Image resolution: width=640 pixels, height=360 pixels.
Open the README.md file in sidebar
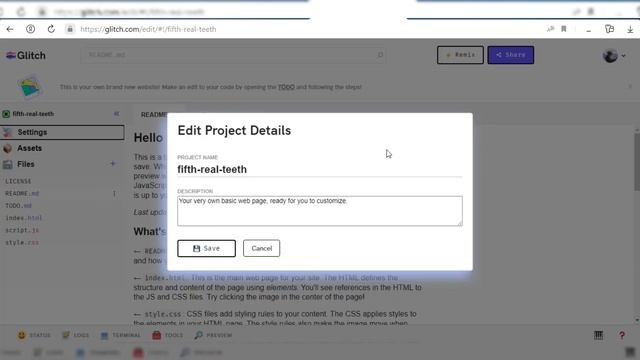pos(22,193)
